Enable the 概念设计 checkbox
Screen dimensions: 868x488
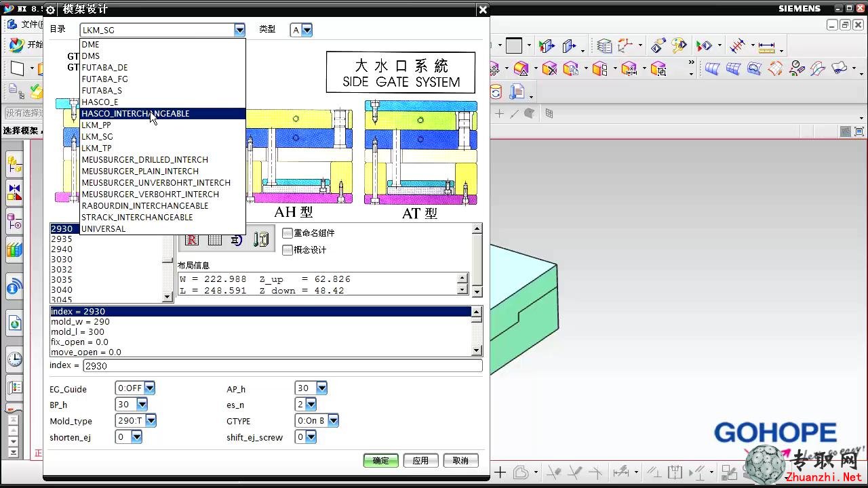tap(288, 250)
